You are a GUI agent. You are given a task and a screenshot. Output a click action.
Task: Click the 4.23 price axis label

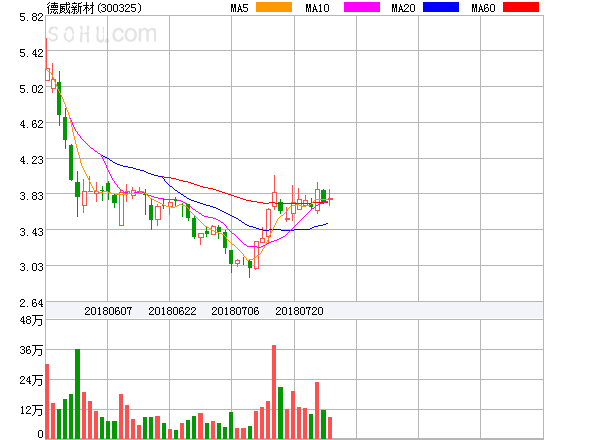point(31,160)
